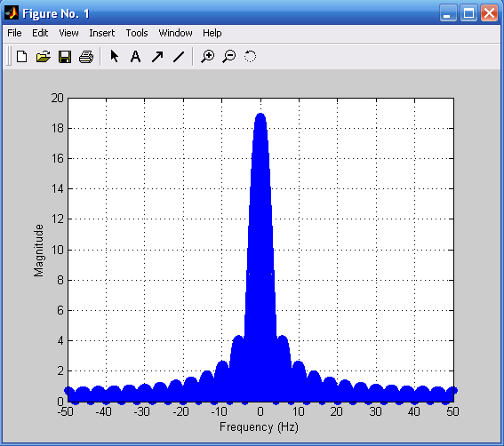The height and width of the screenshot is (446, 504).
Task: Enable the Zoom Out tool
Action: (229, 56)
